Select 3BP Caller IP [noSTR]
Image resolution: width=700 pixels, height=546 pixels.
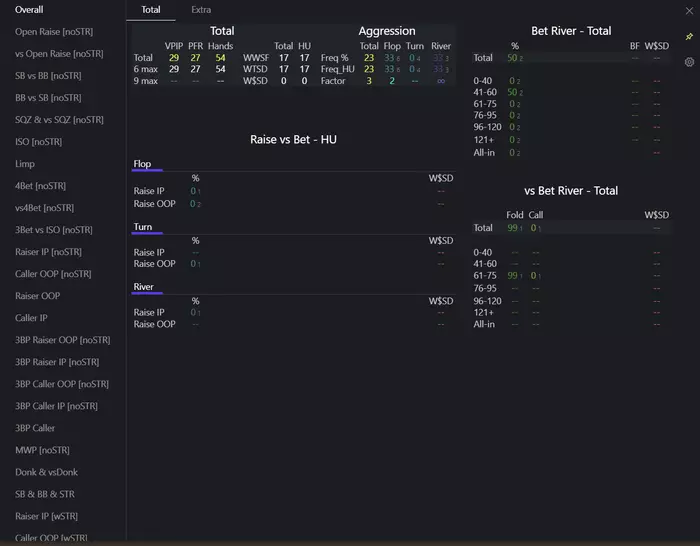click(56, 406)
